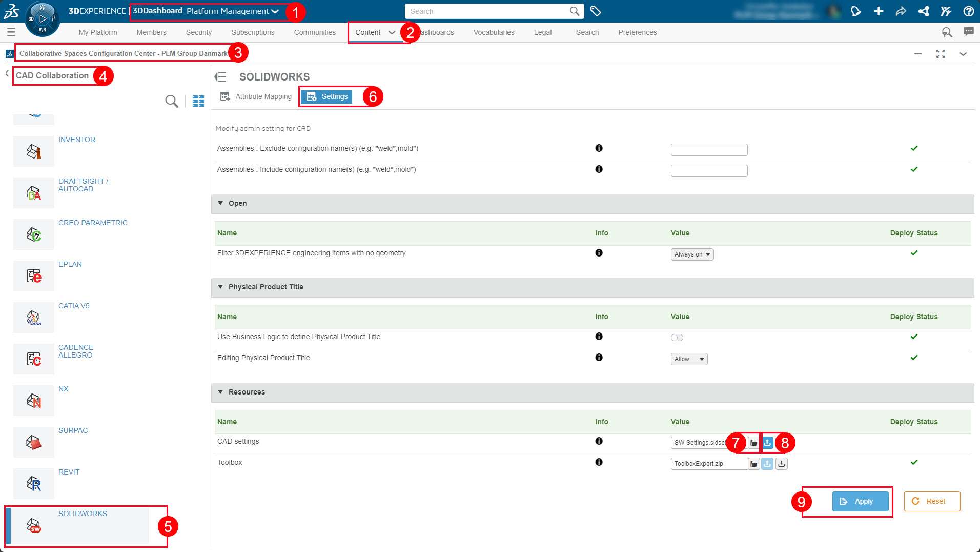This screenshot has width=980, height=552.
Task: Open the Security tab
Action: pos(199,32)
